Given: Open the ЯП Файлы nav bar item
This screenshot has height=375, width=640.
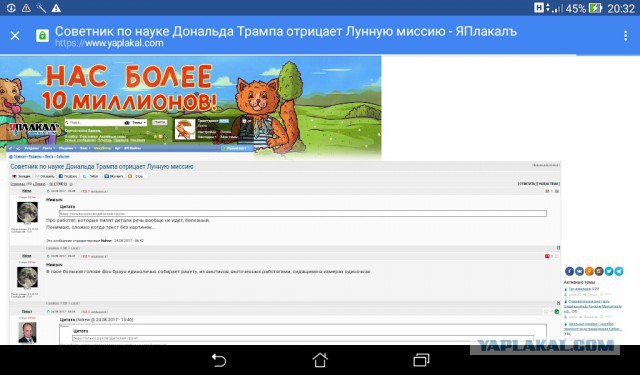Looking at the screenshot, I should pos(132,148).
